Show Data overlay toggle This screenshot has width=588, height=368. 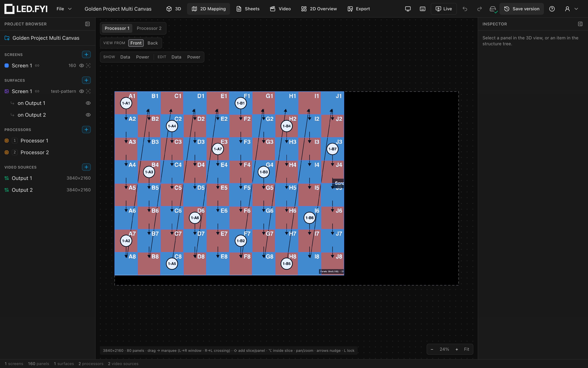click(125, 57)
